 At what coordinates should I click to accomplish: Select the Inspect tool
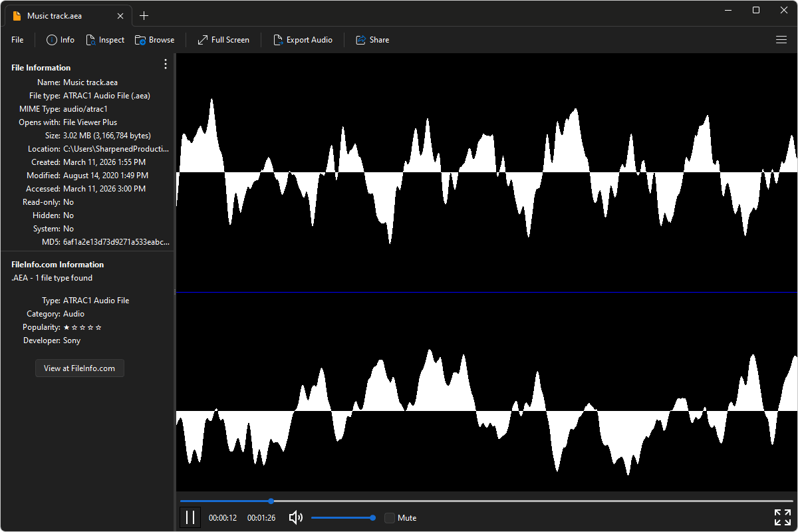pyautogui.click(x=105, y=40)
